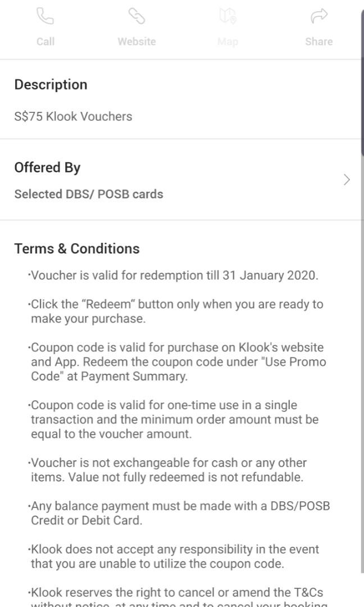Tap the 'Share' label under its icon

click(319, 41)
